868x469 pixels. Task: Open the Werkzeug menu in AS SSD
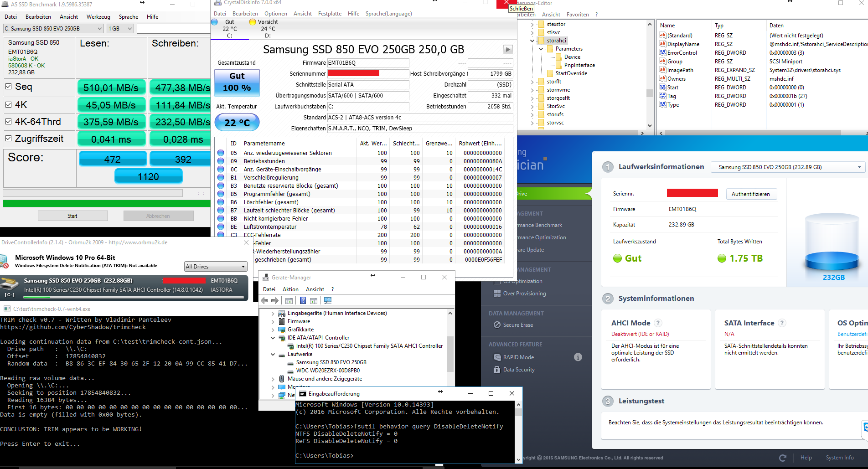[98, 17]
